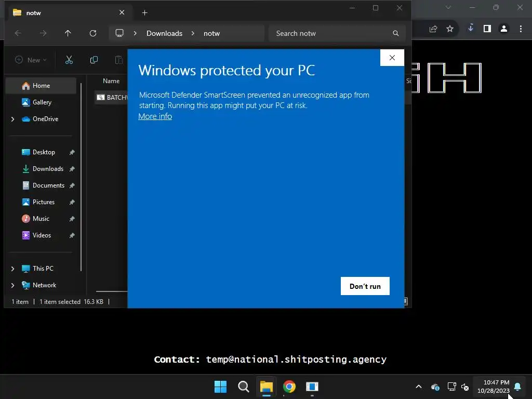Click the OneDrive cloud tray icon

point(435,387)
